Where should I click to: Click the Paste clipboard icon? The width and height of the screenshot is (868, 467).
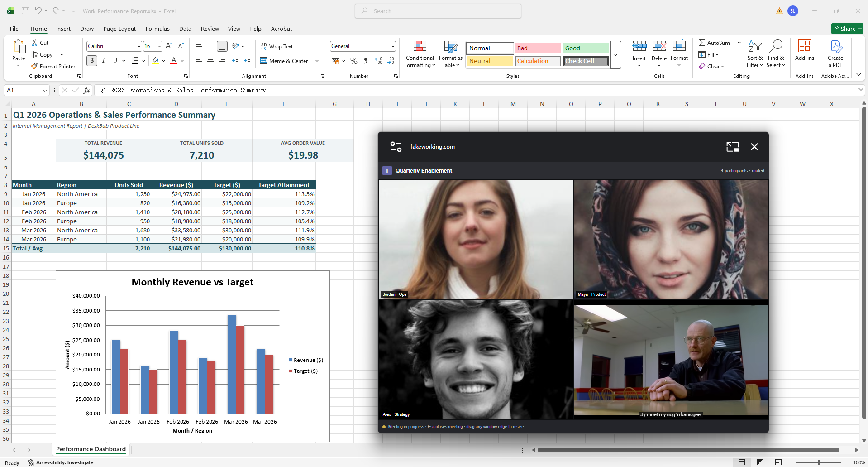[x=19, y=47]
